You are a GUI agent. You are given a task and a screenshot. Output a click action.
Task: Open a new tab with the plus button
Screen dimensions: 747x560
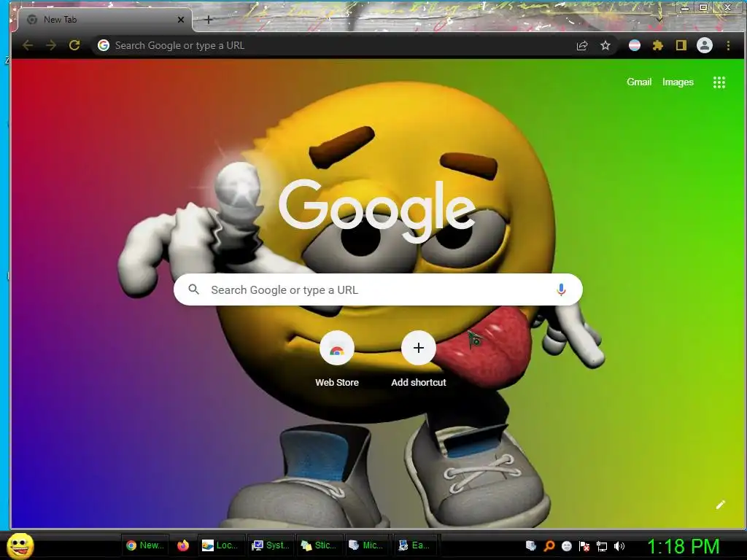[208, 20]
